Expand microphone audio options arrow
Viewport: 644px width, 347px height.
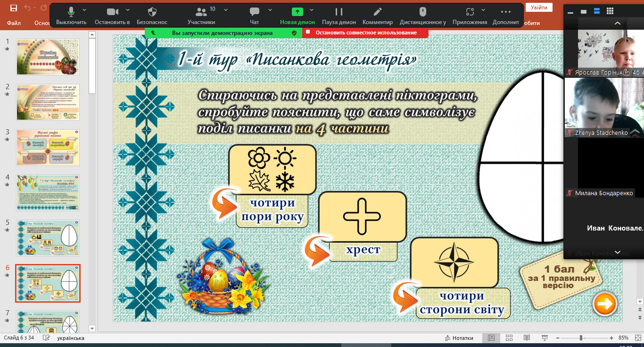point(84,10)
